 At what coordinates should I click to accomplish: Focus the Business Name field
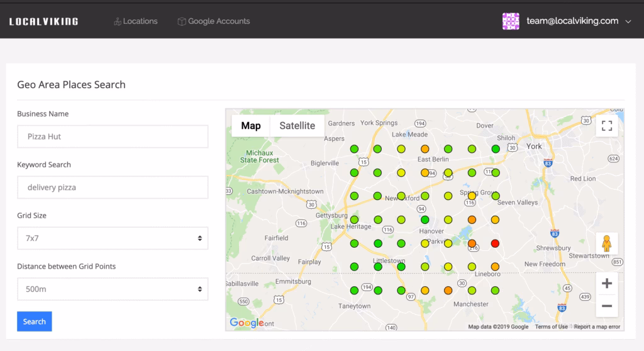click(112, 136)
